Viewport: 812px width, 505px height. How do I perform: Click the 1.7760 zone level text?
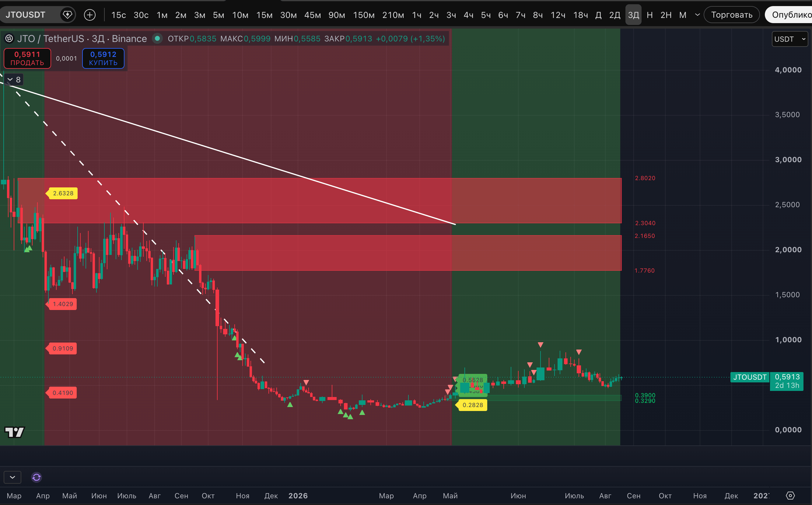645,270
